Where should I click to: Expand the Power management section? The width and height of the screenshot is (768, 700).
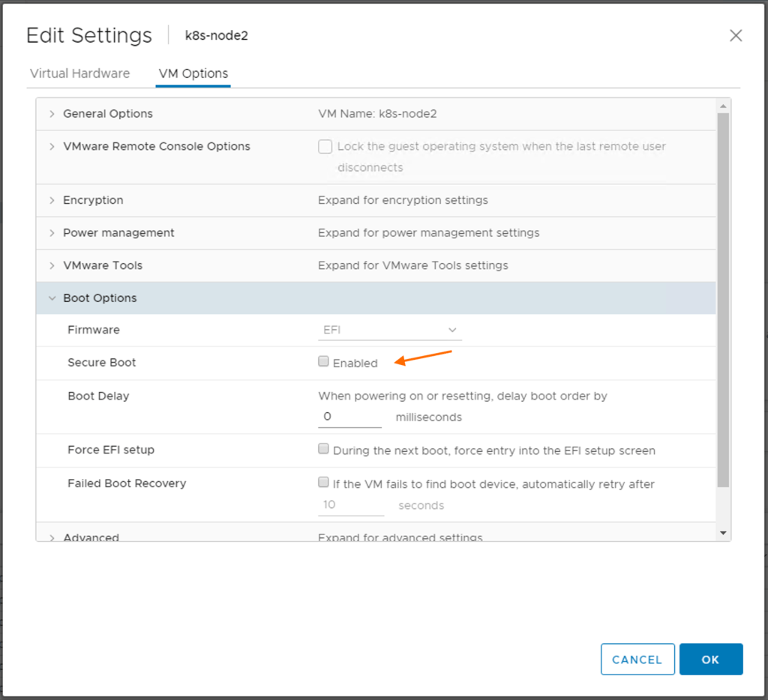(52, 233)
